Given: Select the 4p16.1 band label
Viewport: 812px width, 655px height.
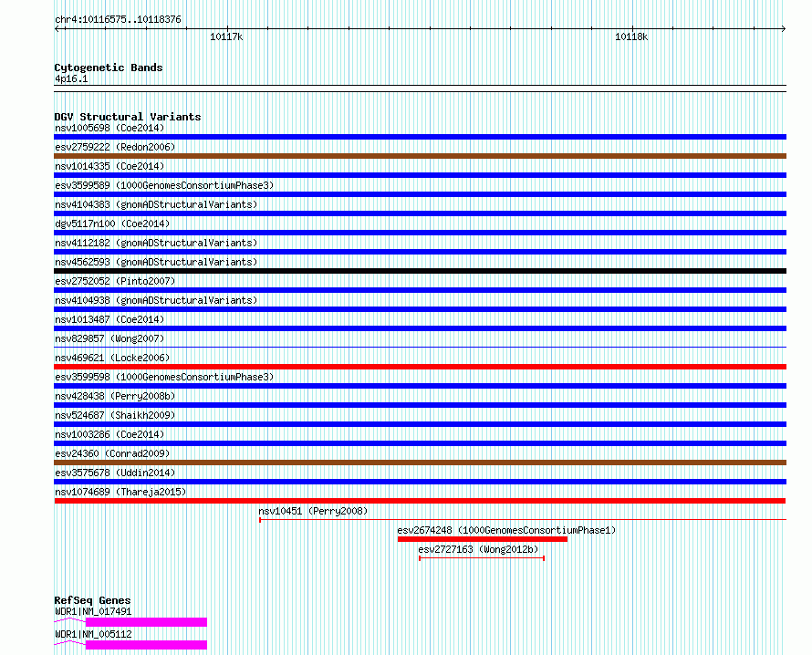Looking at the screenshot, I should [x=71, y=79].
